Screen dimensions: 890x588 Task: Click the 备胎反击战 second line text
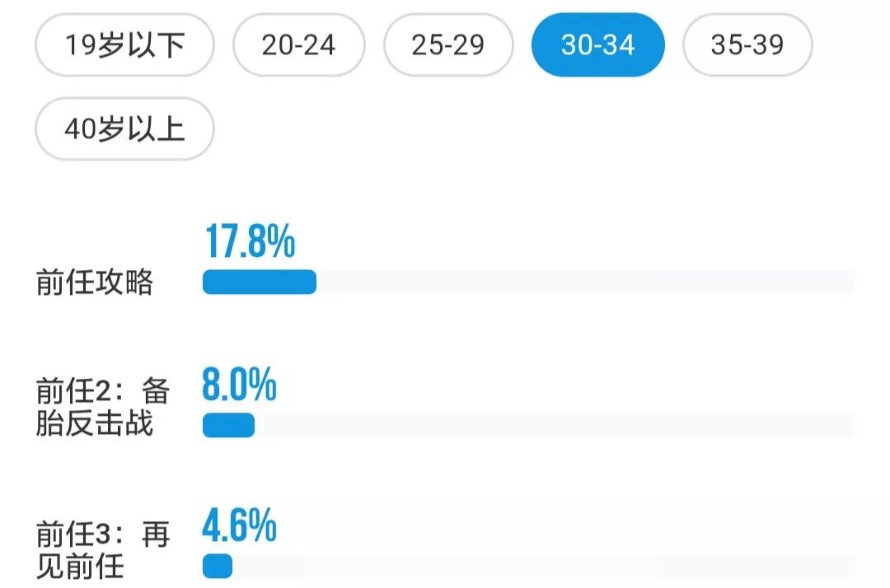click(95, 425)
